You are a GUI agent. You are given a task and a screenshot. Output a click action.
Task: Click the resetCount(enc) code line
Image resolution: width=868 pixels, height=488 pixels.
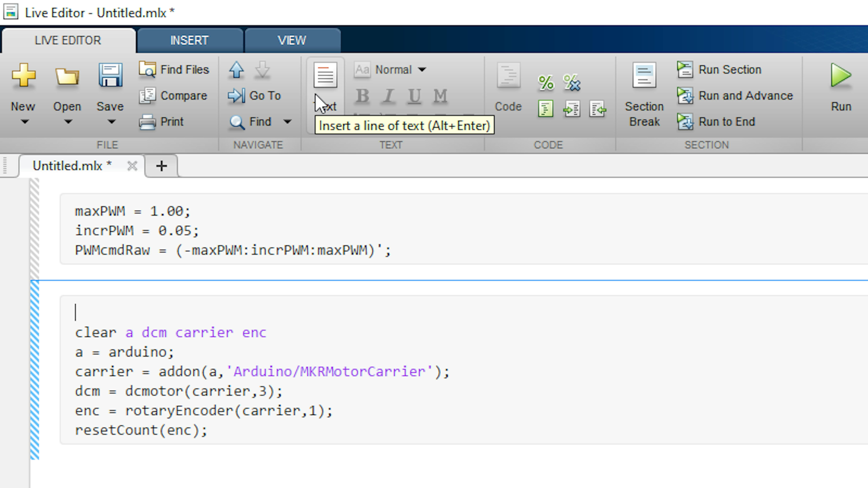click(141, 430)
